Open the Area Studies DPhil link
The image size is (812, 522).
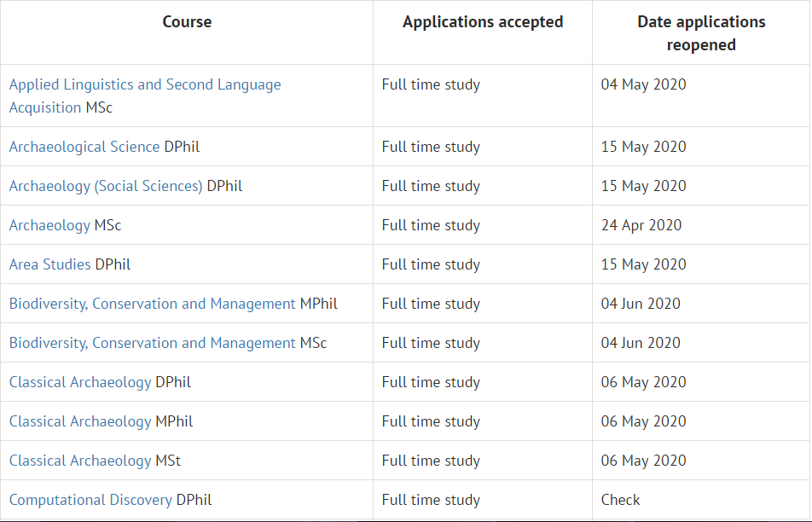click(x=49, y=264)
